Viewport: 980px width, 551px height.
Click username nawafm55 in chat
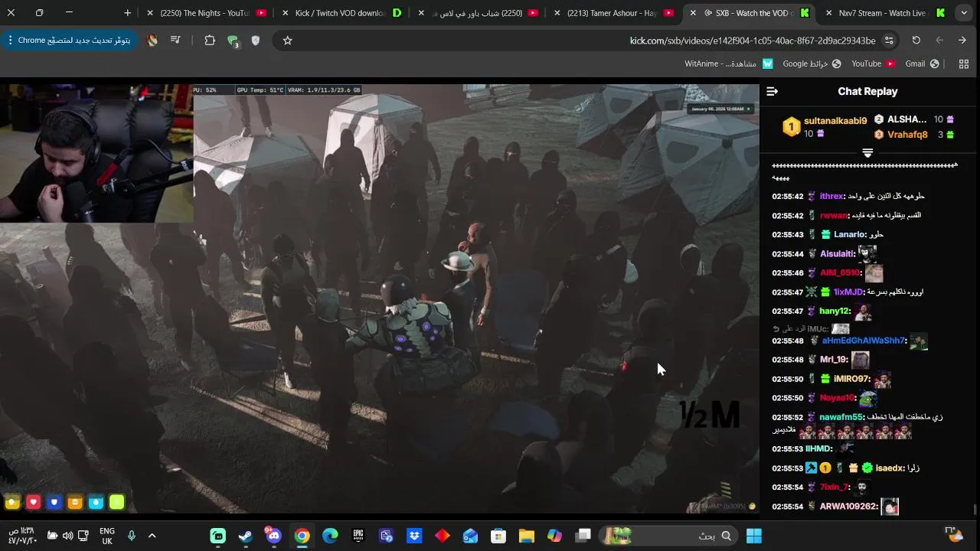coord(841,417)
